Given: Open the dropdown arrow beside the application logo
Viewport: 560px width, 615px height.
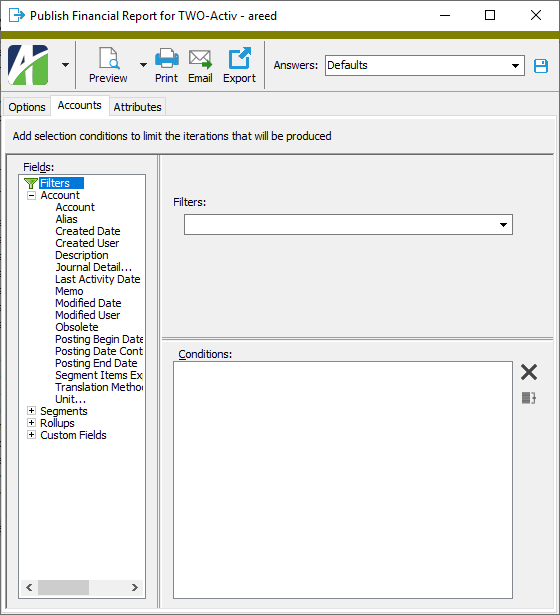Looking at the screenshot, I should (x=65, y=65).
